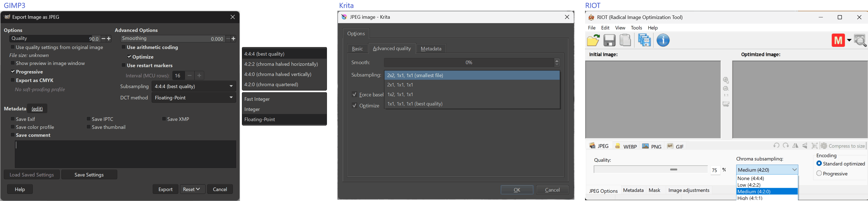This screenshot has width=868, height=201.
Task: Click Save Settings in GIMP
Action: click(x=89, y=175)
